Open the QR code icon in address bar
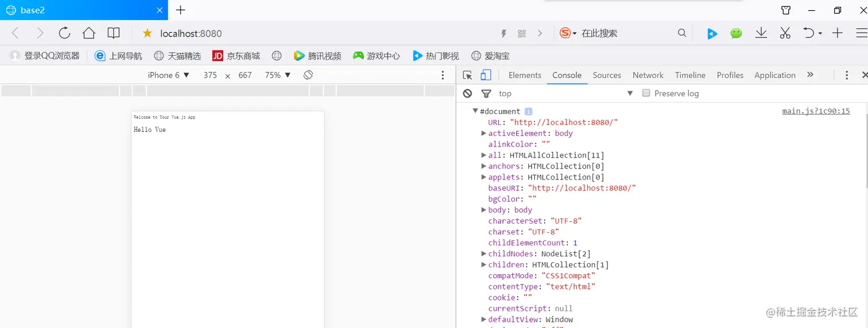The height and width of the screenshot is (328, 868). (x=522, y=34)
